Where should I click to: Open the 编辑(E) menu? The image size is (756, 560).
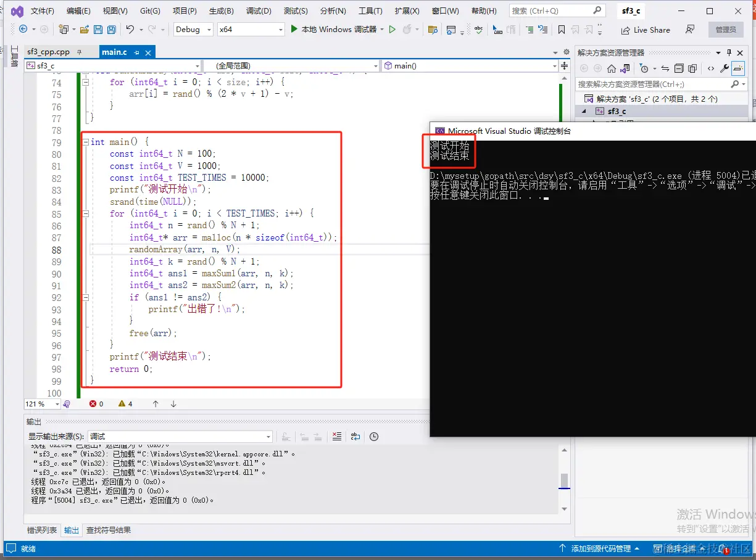(78, 11)
